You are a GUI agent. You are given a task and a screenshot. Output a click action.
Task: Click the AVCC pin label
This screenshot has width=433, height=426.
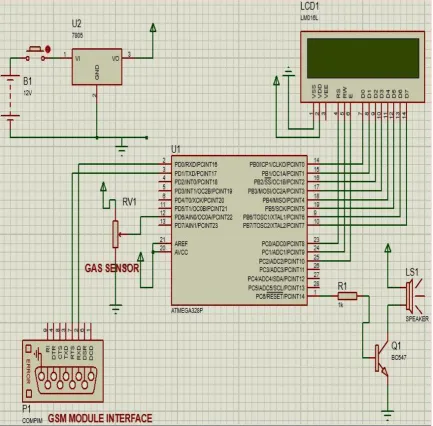(x=181, y=252)
